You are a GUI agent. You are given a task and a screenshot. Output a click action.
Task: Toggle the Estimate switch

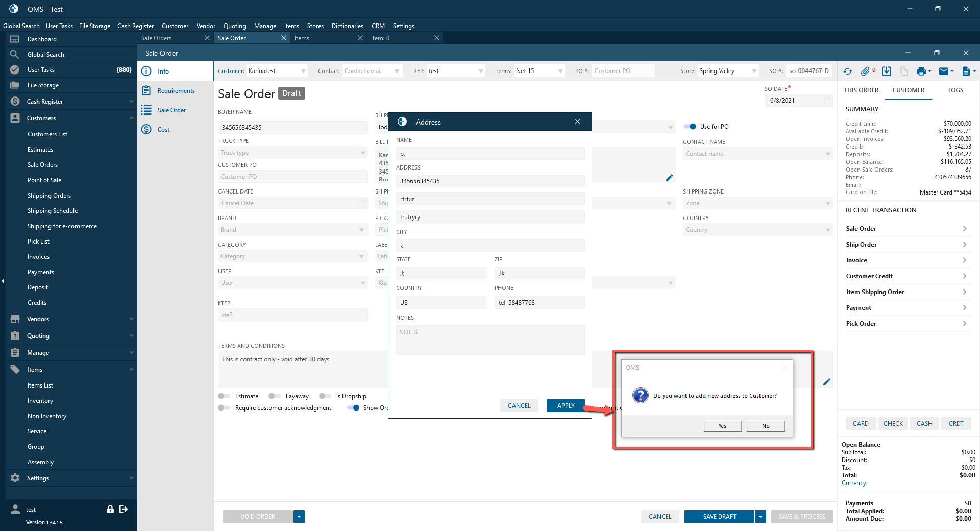[x=224, y=396]
